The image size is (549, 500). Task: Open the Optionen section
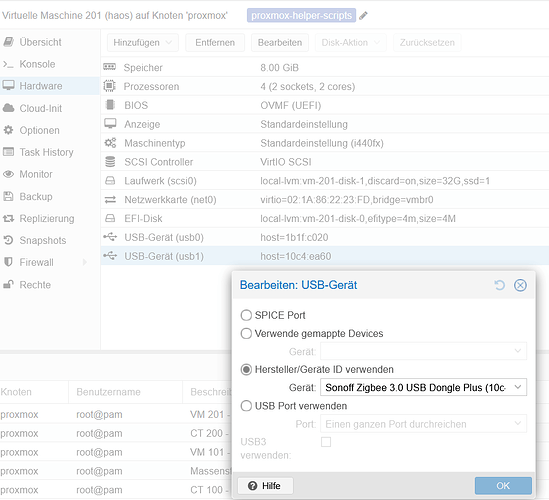tap(50, 130)
